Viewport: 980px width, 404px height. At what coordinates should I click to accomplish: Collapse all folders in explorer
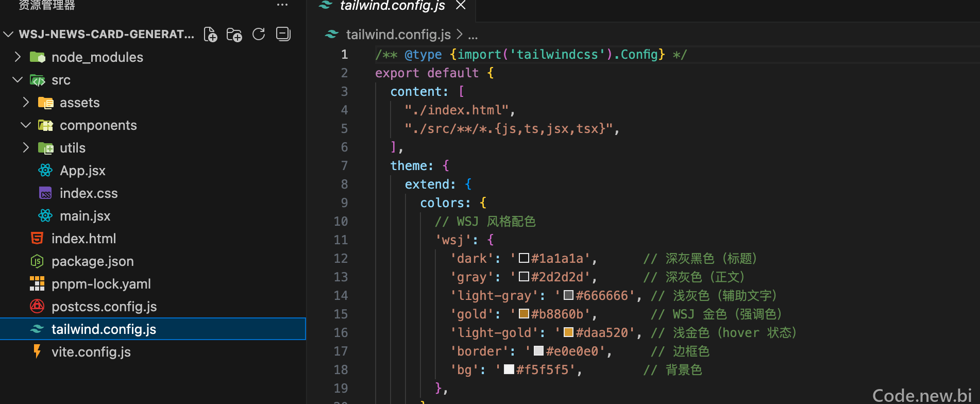283,34
